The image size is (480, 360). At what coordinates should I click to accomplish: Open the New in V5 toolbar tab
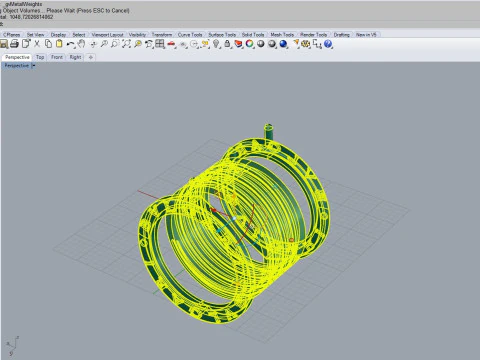point(366,35)
